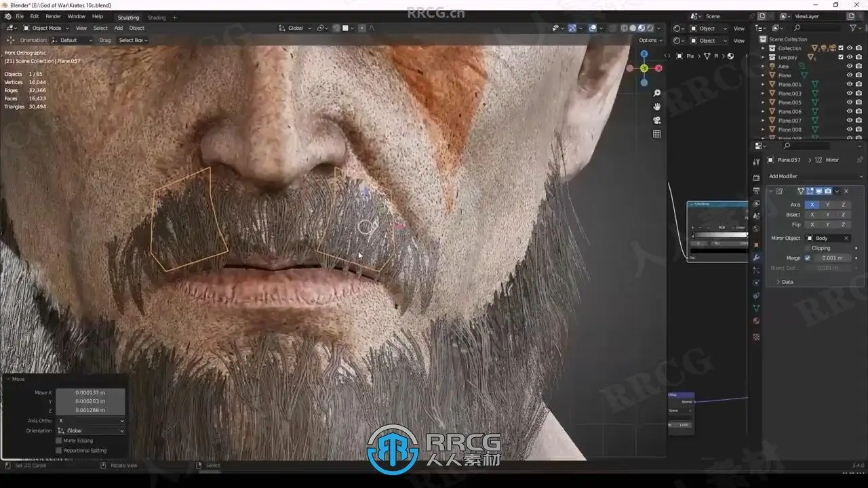
Task: Open the Global transform orientation dropdown
Action: pyautogui.click(x=295, y=28)
